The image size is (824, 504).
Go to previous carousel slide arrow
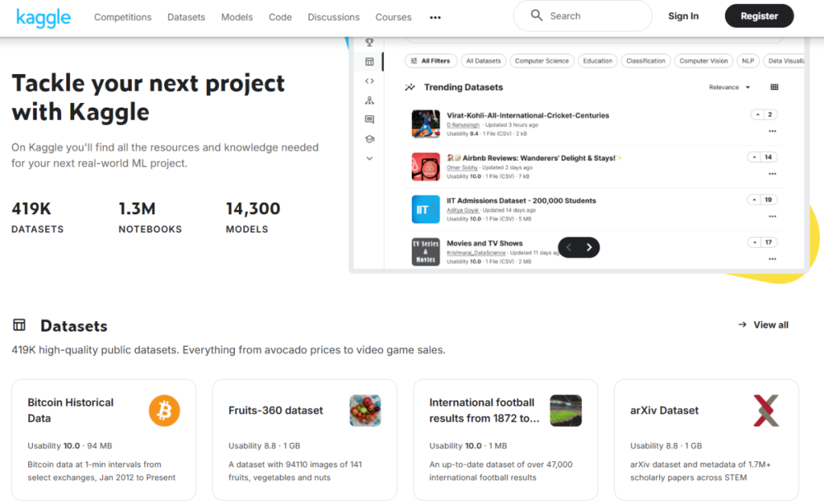[x=568, y=247]
